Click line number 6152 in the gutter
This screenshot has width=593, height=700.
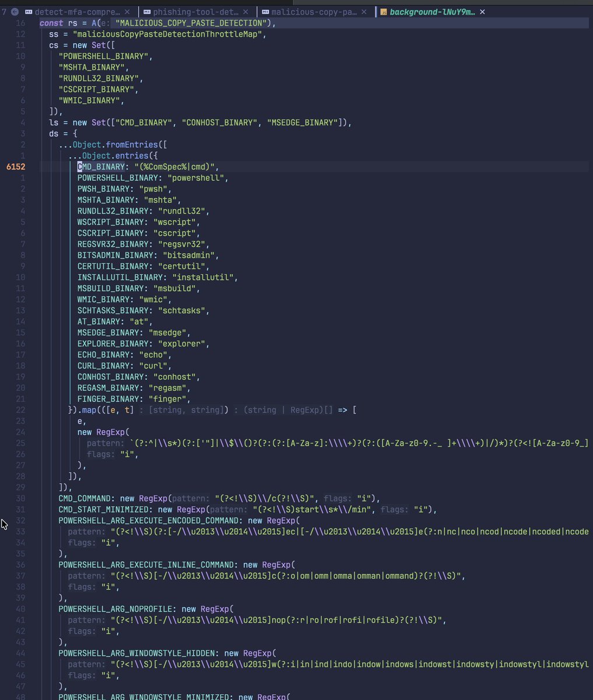(x=16, y=167)
